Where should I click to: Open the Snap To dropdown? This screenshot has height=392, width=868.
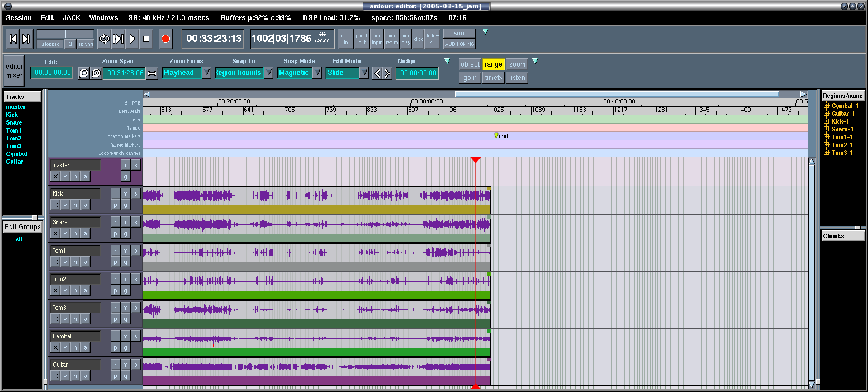[x=268, y=73]
